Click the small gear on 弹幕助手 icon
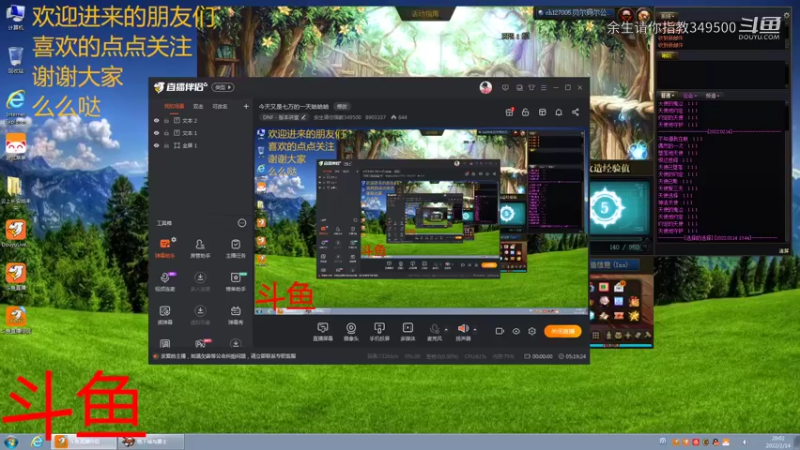800x450 pixels. pyautogui.click(x=174, y=239)
